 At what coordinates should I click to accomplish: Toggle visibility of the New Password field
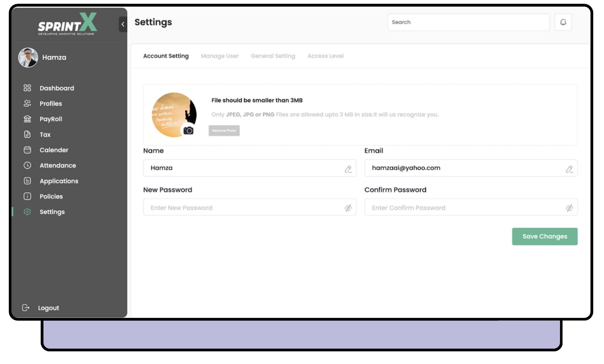coord(348,207)
